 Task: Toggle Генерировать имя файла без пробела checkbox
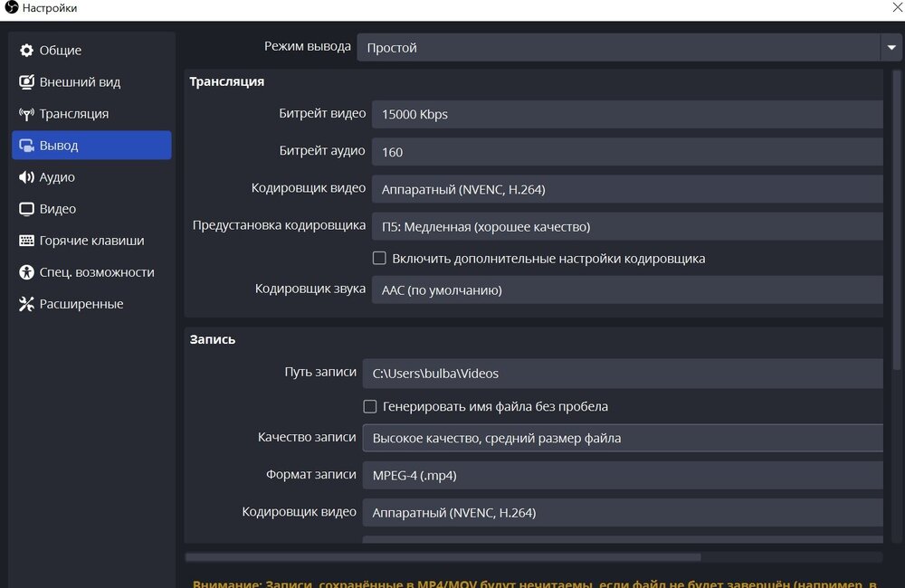(370, 407)
